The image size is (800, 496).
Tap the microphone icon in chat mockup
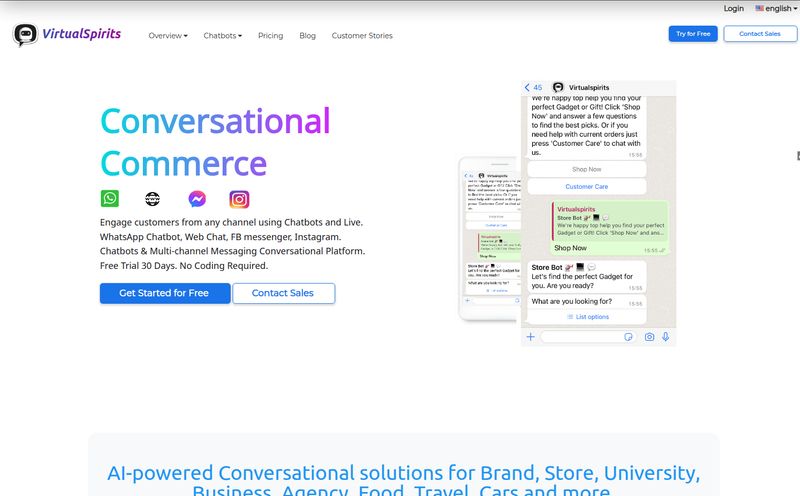pyautogui.click(x=666, y=337)
